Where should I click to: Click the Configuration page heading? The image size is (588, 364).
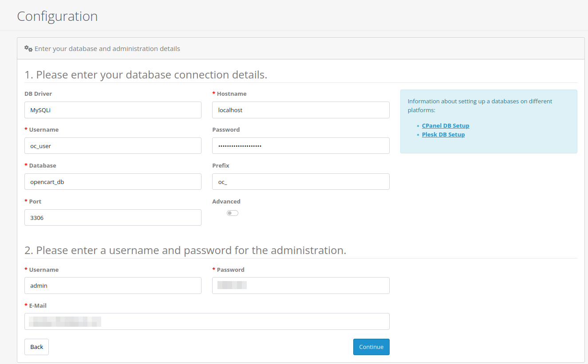click(x=57, y=16)
